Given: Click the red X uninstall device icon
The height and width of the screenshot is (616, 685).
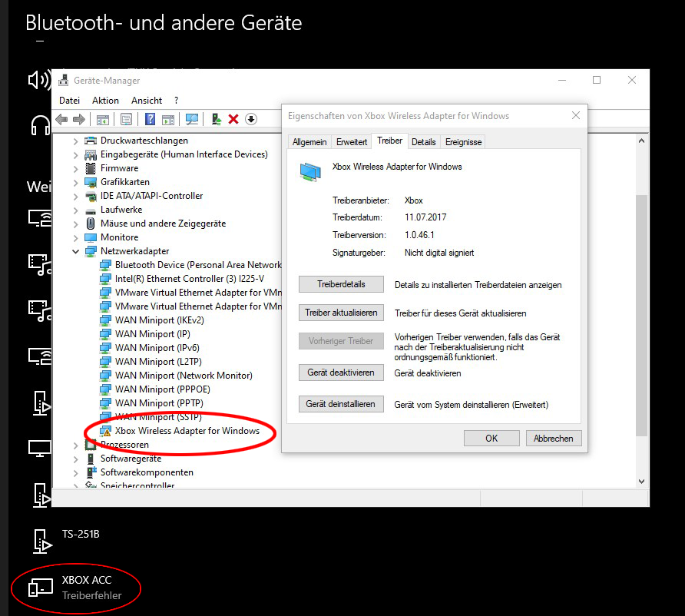Looking at the screenshot, I should coord(233,119).
